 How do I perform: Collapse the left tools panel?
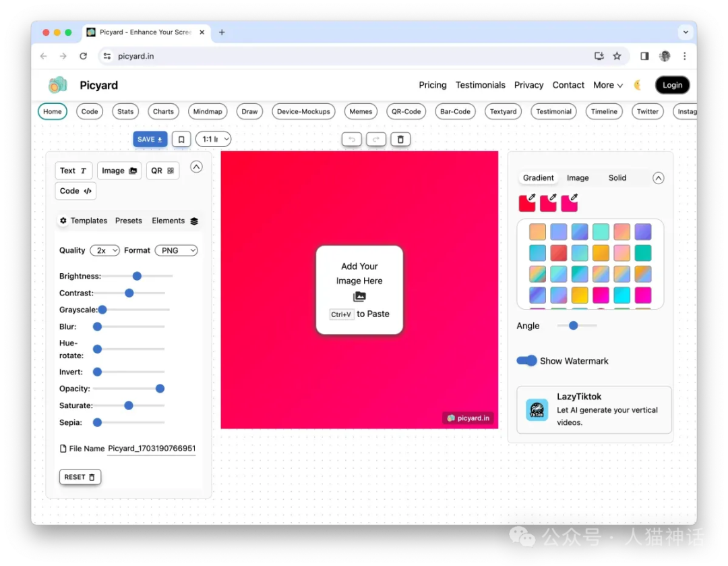tap(196, 167)
